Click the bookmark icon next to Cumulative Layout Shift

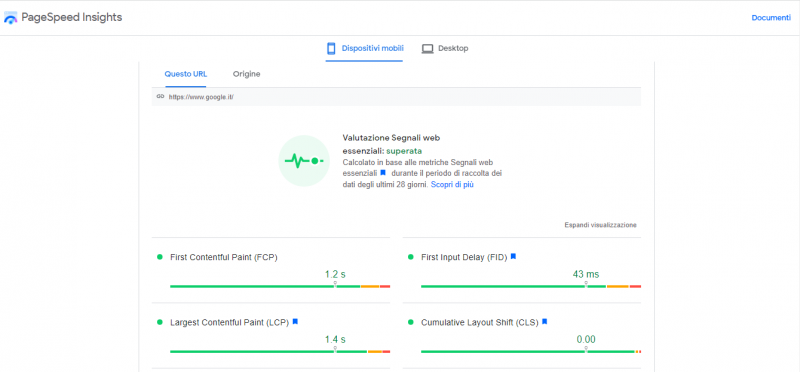544,322
